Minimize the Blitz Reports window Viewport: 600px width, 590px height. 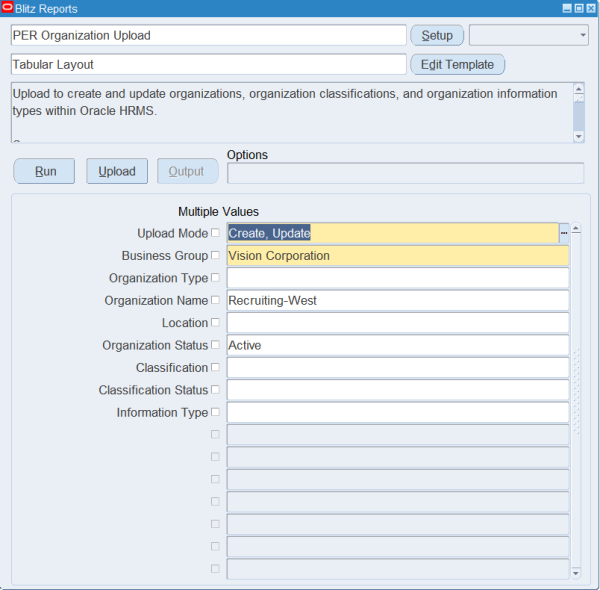point(567,8)
